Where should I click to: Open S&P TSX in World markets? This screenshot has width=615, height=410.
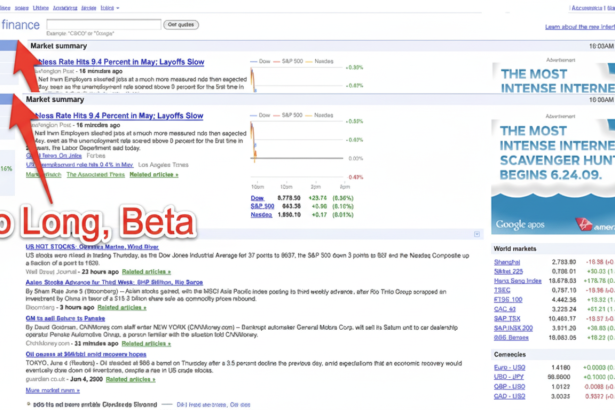(507, 319)
